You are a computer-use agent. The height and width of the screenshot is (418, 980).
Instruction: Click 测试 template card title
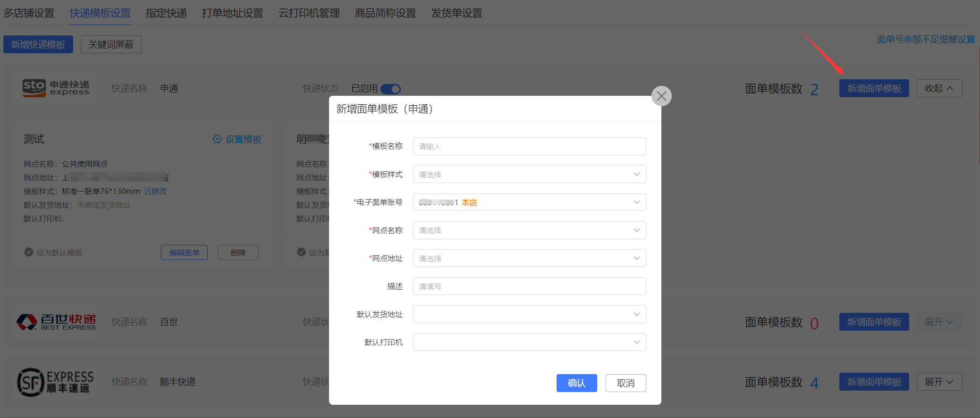click(34, 139)
